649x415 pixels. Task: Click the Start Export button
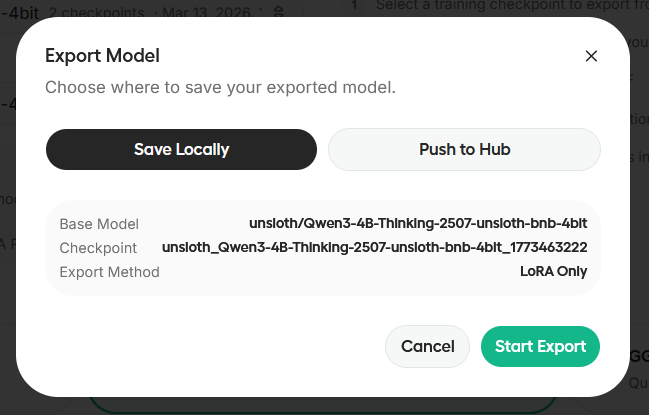(x=540, y=347)
